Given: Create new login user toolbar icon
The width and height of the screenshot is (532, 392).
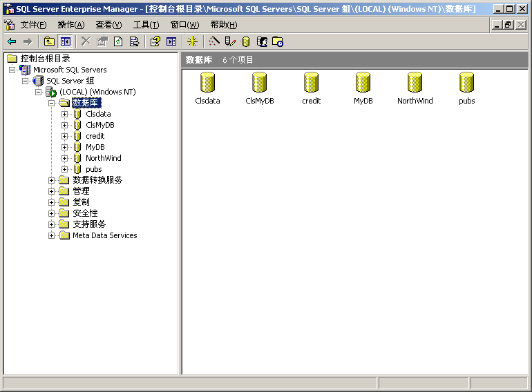Looking at the screenshot, I should tap(262, 41).
